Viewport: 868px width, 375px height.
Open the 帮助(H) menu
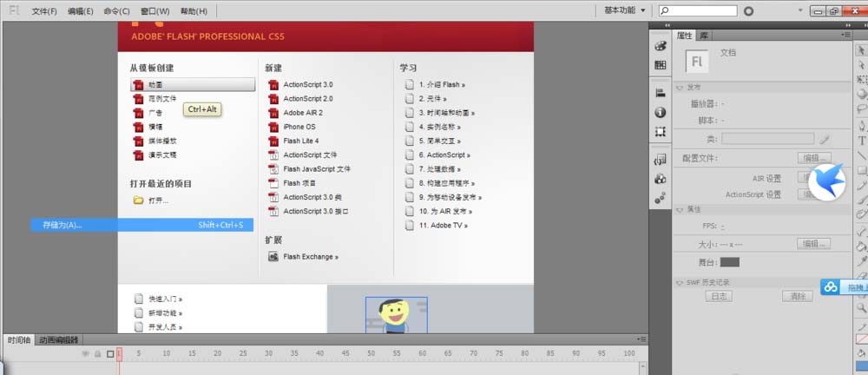(194, 11)
